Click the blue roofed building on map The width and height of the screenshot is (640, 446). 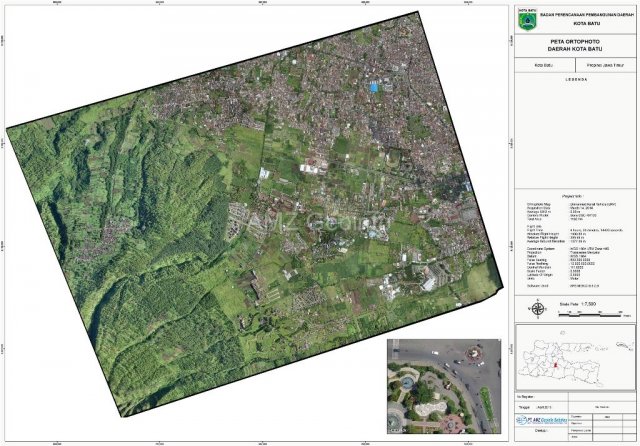coord(374,87)
